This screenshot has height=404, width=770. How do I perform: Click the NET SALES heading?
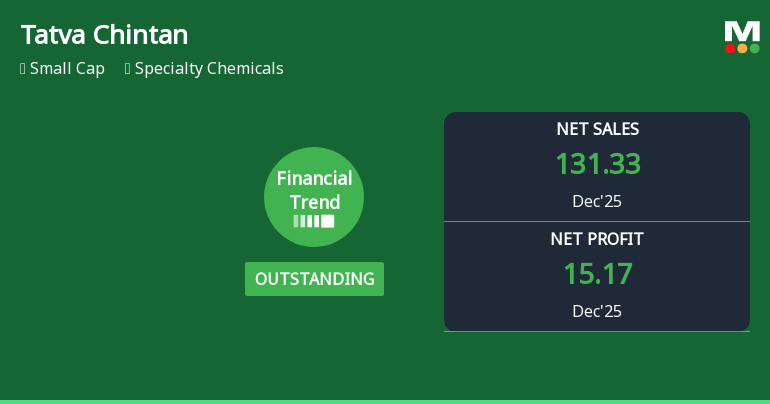597,129
